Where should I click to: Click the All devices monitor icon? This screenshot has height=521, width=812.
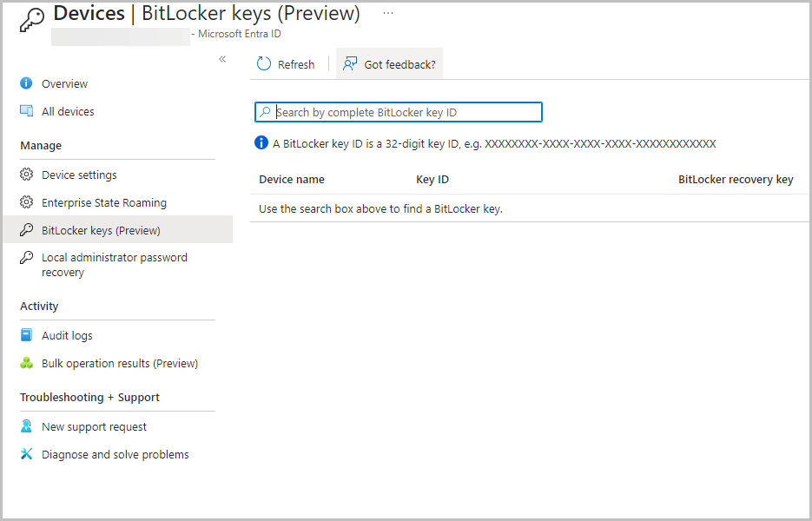[x=26, y=111]
